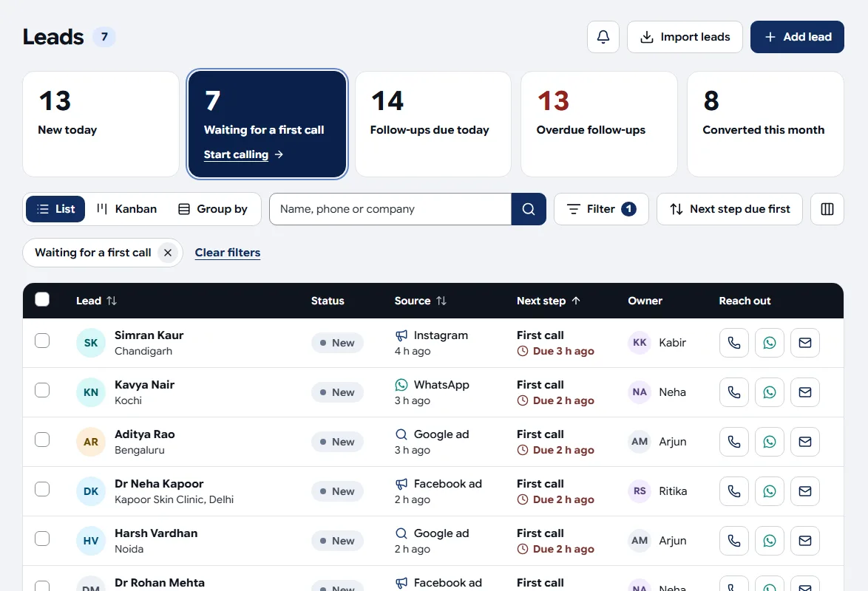Click the Import leads button

point(685,37)
